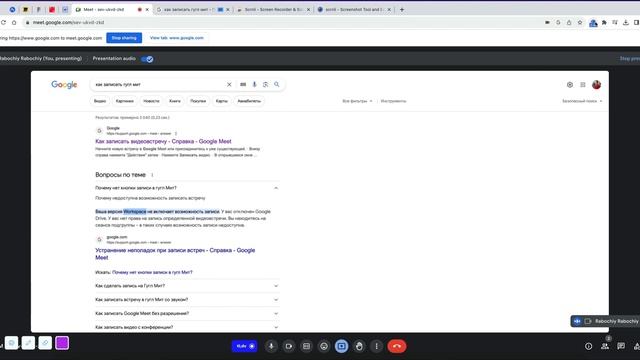Clear the Google search query
Screen dimensions: 640x360
coord(229,84)
